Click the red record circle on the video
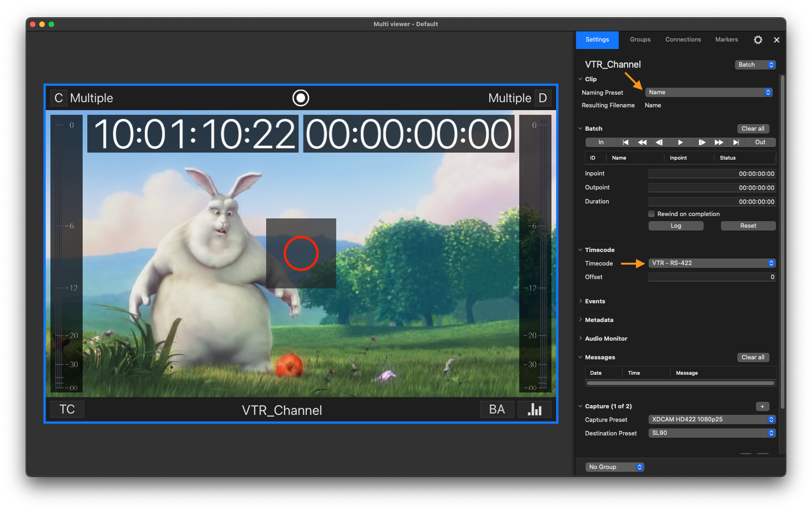The height and width of the screenshot is (511, 812). tap(301, 253)
